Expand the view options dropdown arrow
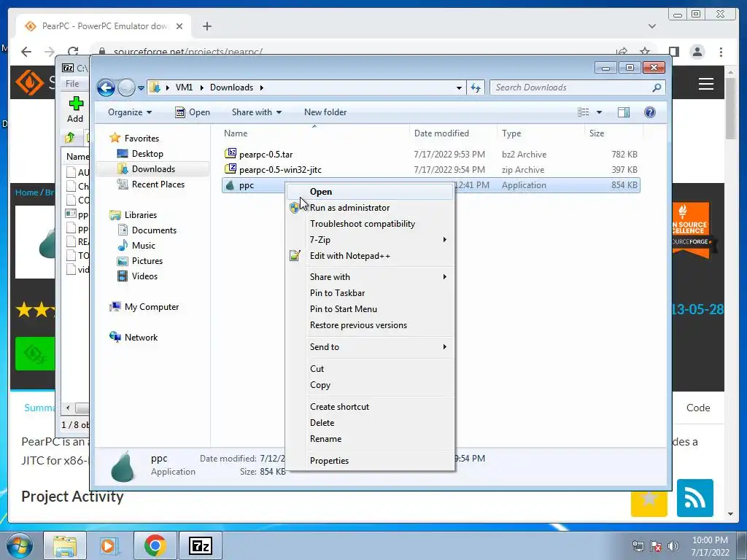This screenshot has height=560, width=747. (x=600, y=112)
